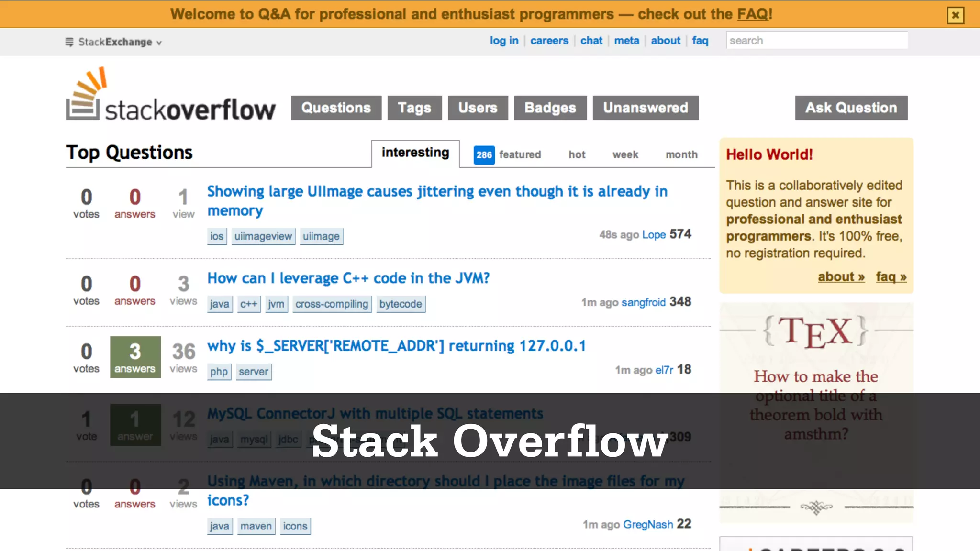Screen dimensions: 980x551
Task: Switch to the month tab
Action: click(682, 154)
